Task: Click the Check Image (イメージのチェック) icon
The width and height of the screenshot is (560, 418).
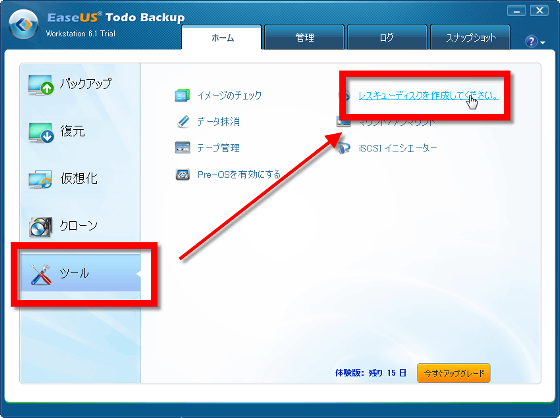Action: (x=182, y=95)
